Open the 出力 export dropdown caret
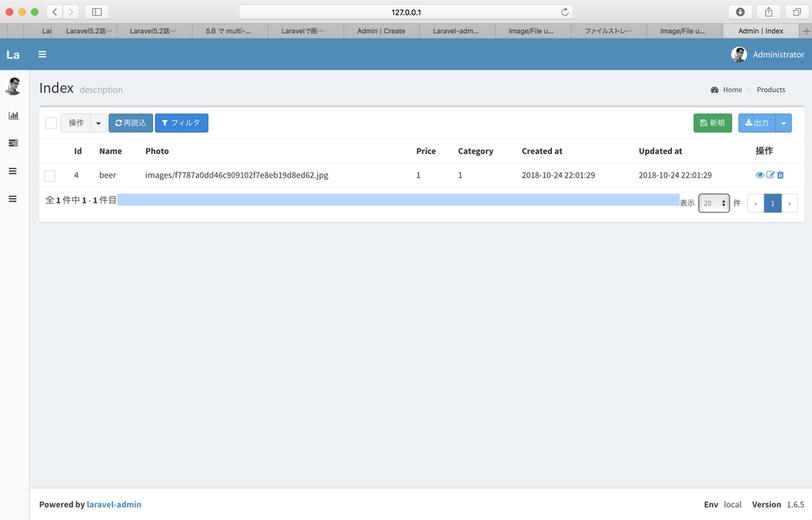Viewport: 812px width, 520px height. tap(785, 123)
